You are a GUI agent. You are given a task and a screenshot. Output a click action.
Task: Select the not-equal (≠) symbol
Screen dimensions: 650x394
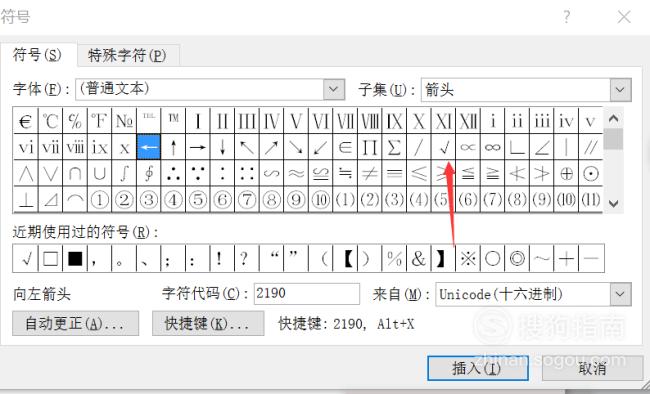pyautogui.click(x=369, y=173)
